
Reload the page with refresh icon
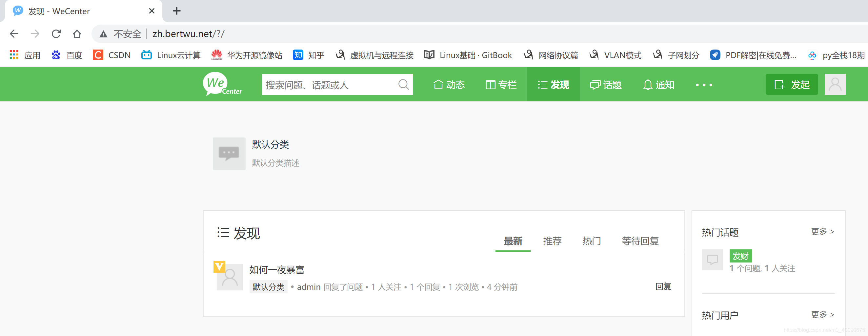pyautogui.click(x=56, y=34)
